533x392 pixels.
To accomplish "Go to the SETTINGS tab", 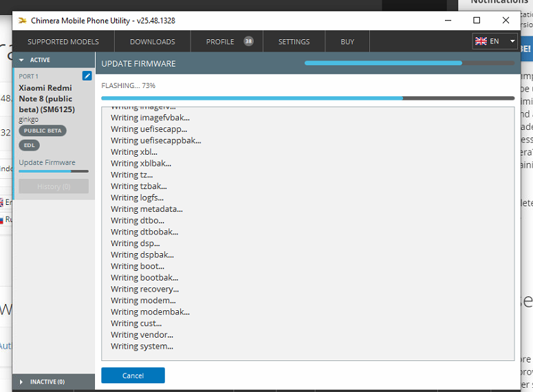I will coord(294,42).
